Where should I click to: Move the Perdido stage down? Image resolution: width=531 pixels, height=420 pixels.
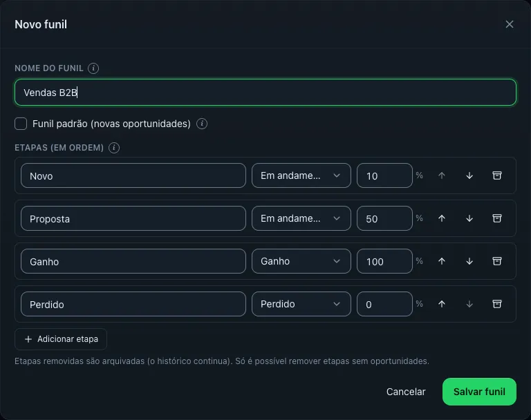tap(469, 304)
